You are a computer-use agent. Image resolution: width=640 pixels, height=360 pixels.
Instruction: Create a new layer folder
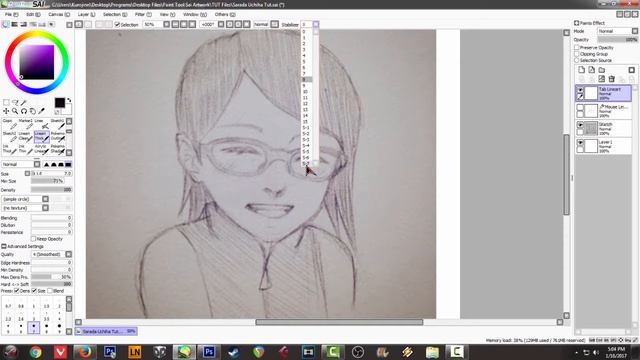coord(602,70)
